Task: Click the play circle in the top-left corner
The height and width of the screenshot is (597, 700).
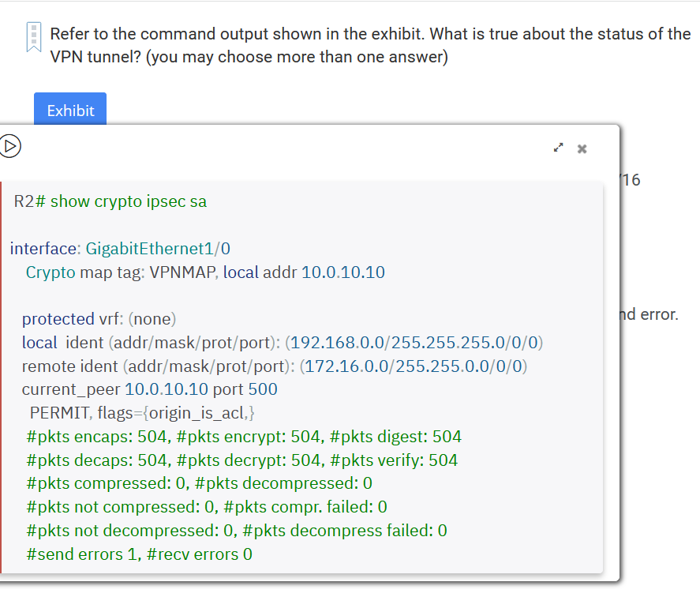Action: coord(11,146)
